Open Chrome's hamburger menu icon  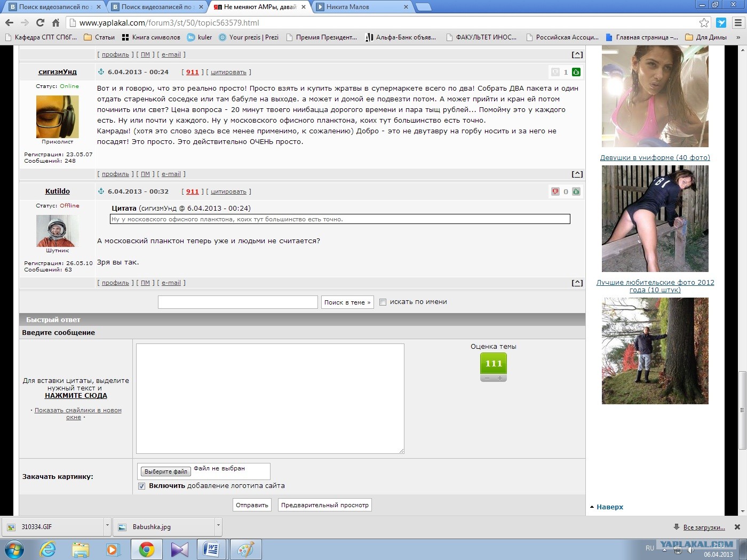coord(738,23)
